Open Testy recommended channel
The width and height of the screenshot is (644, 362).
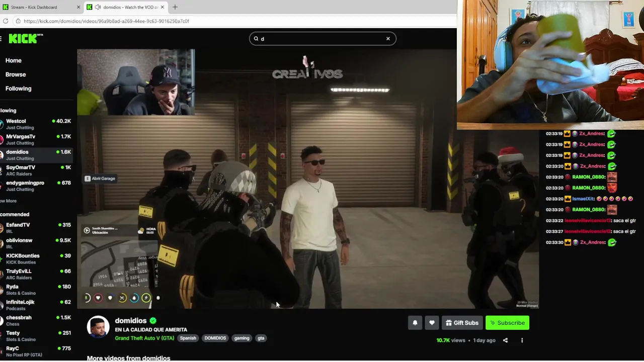pos(36,336)
